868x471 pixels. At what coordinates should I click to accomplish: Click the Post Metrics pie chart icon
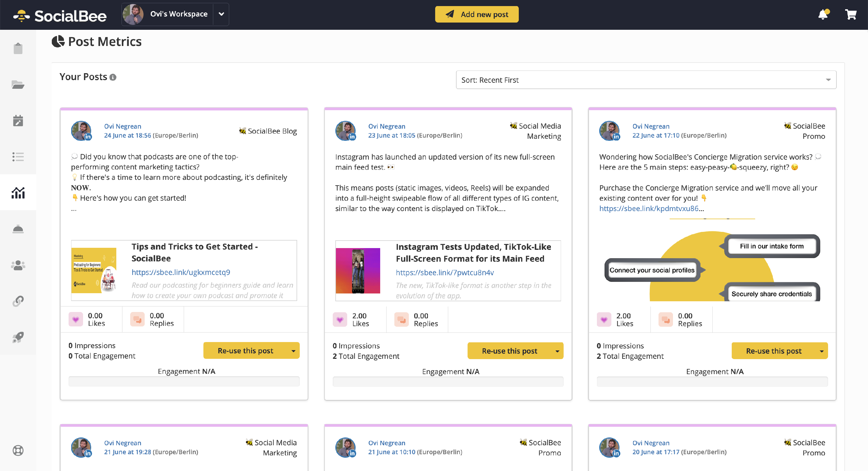58,41
